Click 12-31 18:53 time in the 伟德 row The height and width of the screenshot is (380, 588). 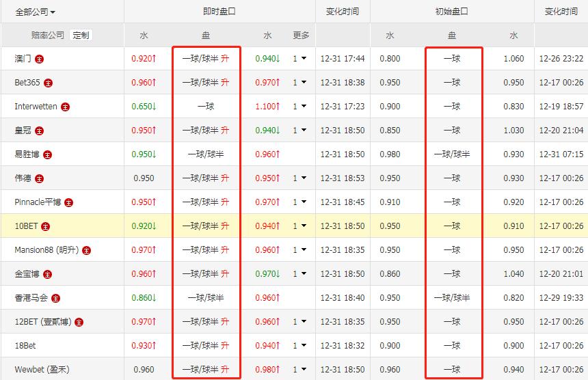(x=343, y=178)
